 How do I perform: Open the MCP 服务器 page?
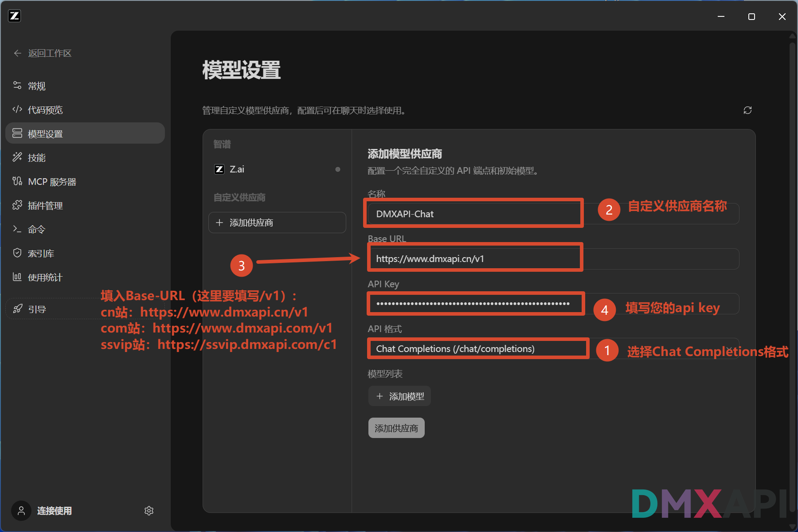(x=85, y=181)
